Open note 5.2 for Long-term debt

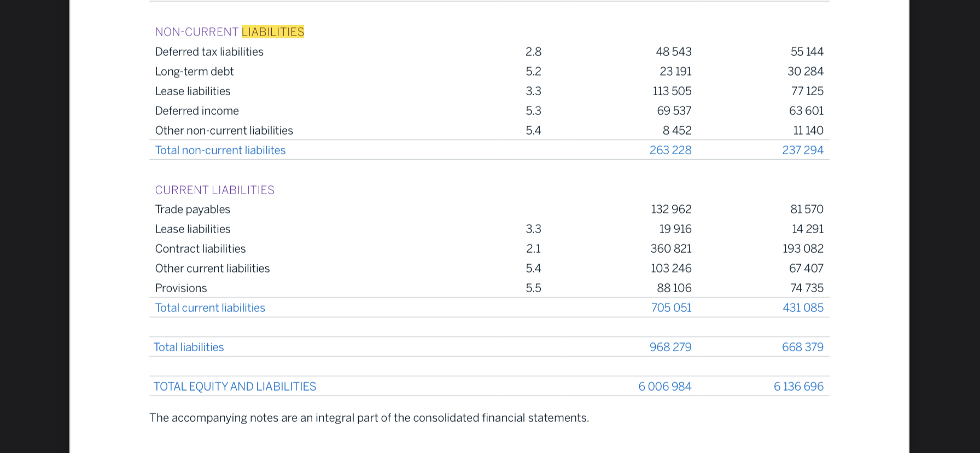tap(533, 71)
